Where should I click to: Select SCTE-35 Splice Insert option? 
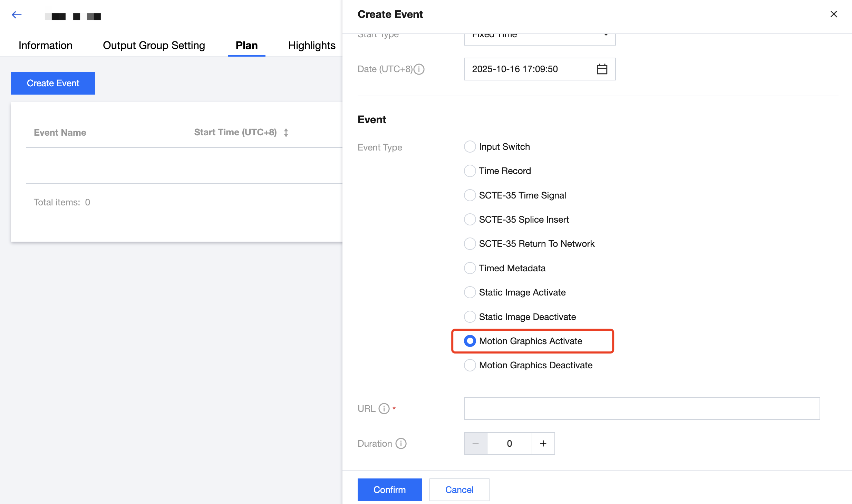[470, 220]
